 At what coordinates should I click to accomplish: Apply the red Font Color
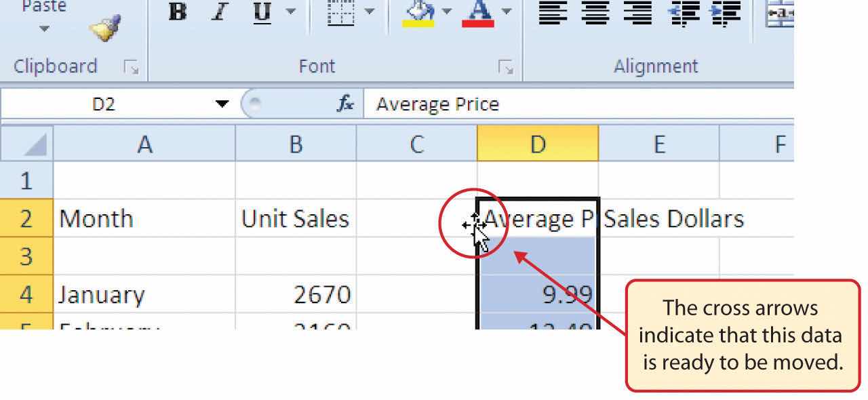[x=477, y=14]
